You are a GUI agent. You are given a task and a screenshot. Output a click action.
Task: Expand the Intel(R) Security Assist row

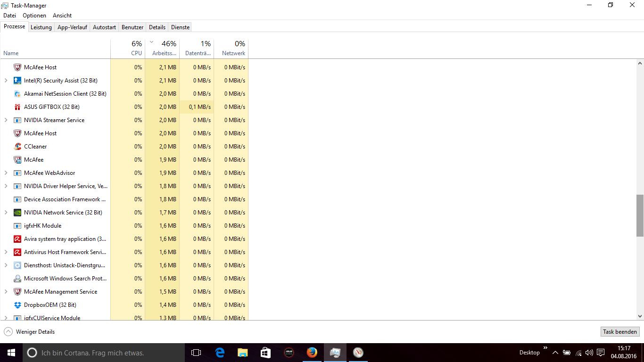click(6, 81)
